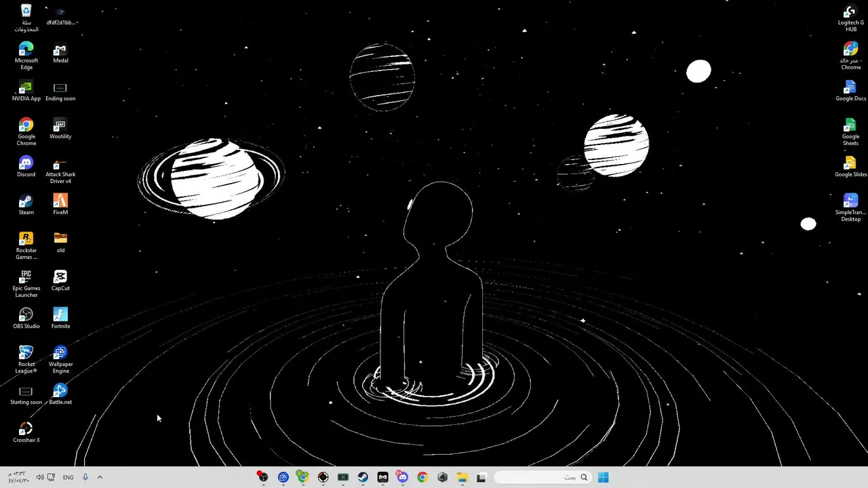Select Epic Games Launcher desktop icon
The width and height of the screenshot is (868, 488).
[26, 283]
